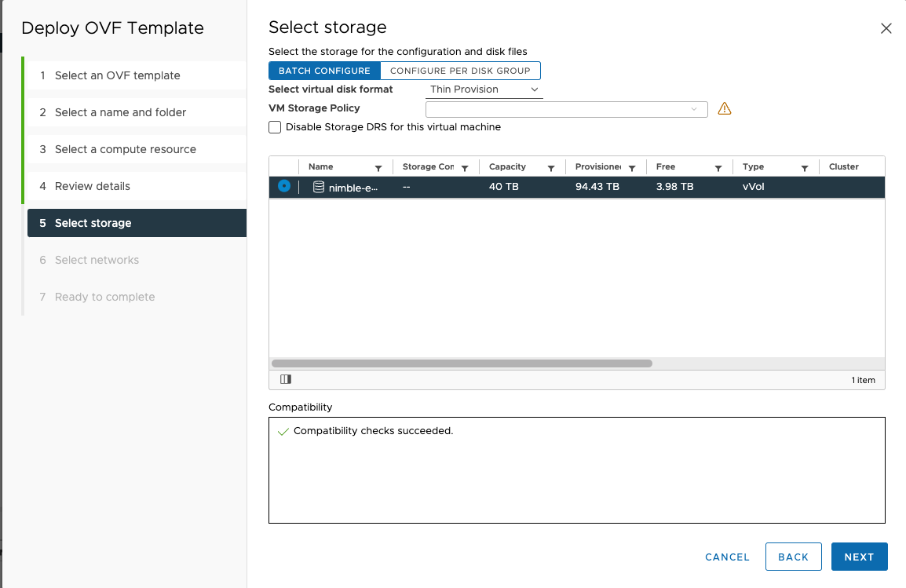
Task: Expand the VM Storage Policy dropdown
Action: click(x=566, y=109)
